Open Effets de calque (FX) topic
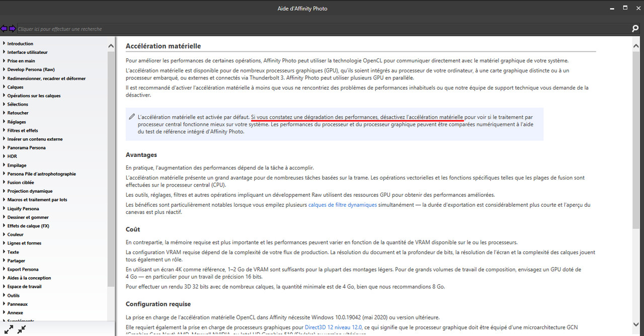Screen dimensions: 644x336 click(x=28, y=226)
